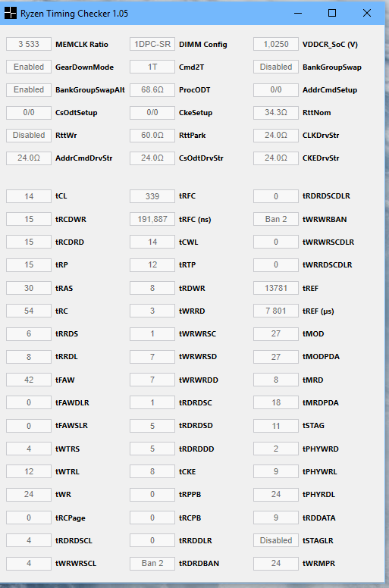Click the CLKDrvStr value field
Screen dimensions: 389x588
click(x=276, y=135)
